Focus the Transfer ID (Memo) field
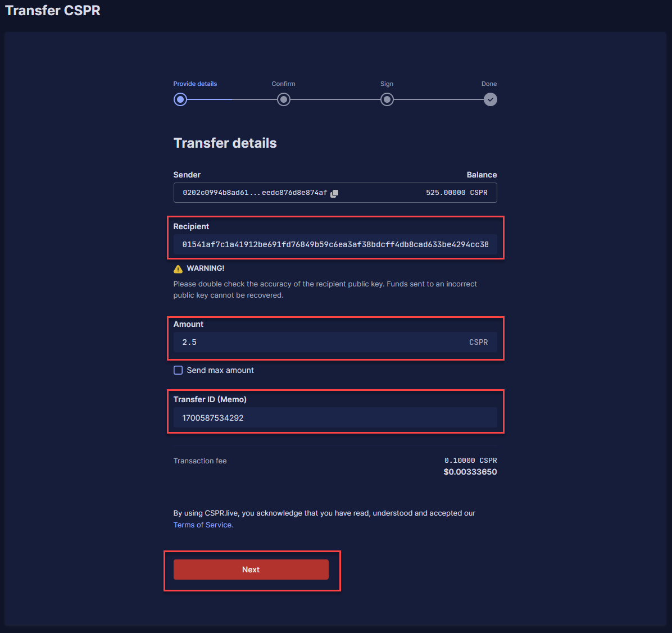 [x=335, y=418]
